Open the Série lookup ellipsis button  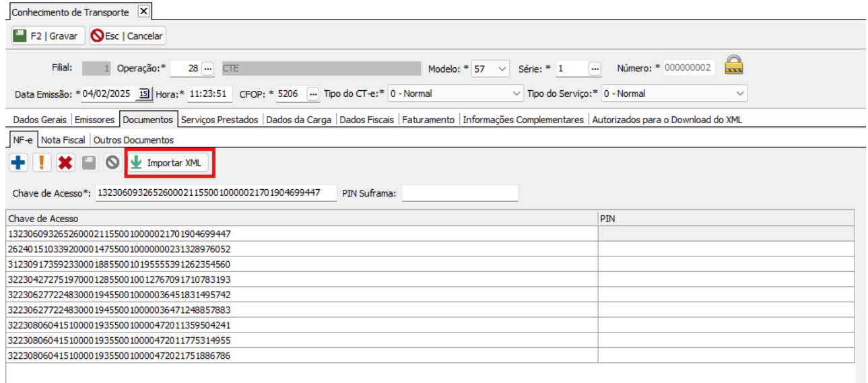coord(595,69)
